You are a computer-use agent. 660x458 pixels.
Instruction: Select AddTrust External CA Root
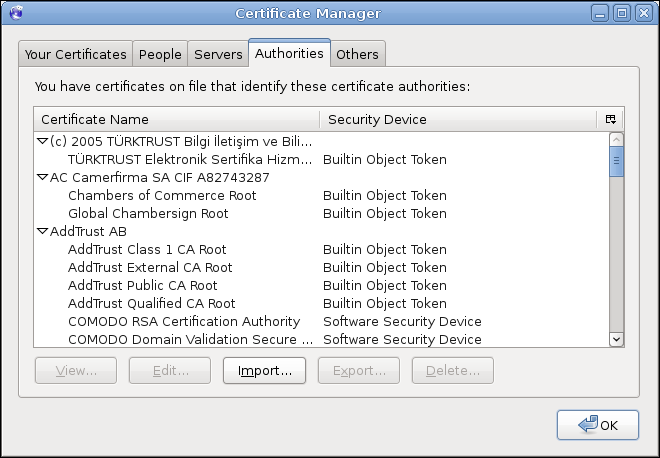(x=322, y=267)
